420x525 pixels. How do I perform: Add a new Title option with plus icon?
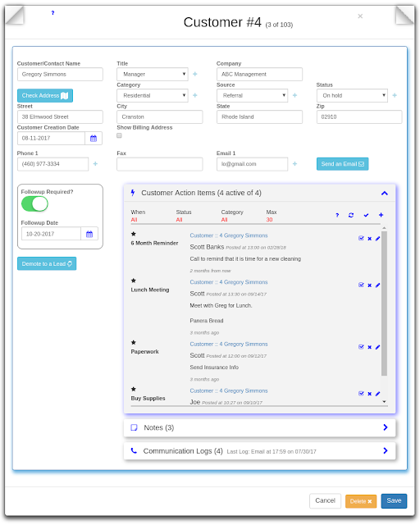click(x=195, y=74)
